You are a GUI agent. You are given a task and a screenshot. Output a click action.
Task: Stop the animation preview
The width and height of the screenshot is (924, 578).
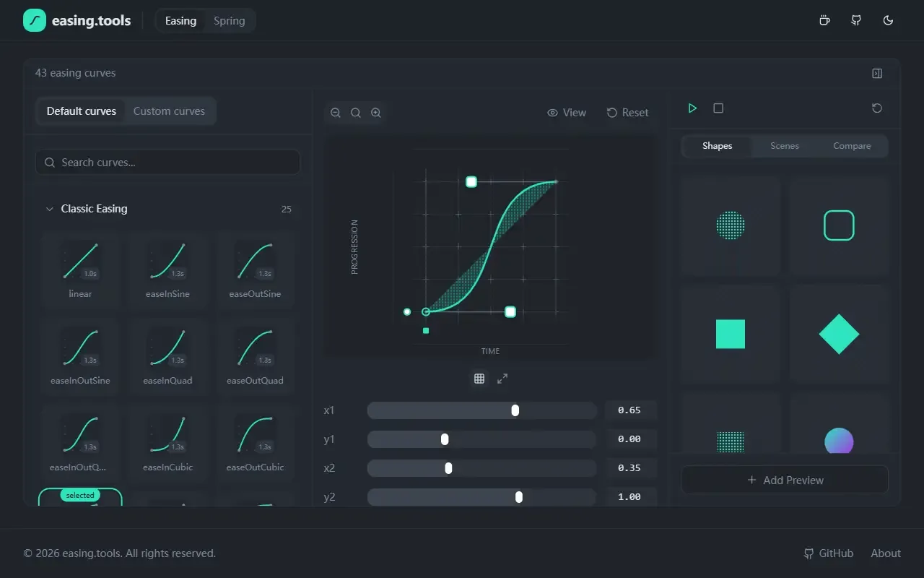[x=718, y=108]
